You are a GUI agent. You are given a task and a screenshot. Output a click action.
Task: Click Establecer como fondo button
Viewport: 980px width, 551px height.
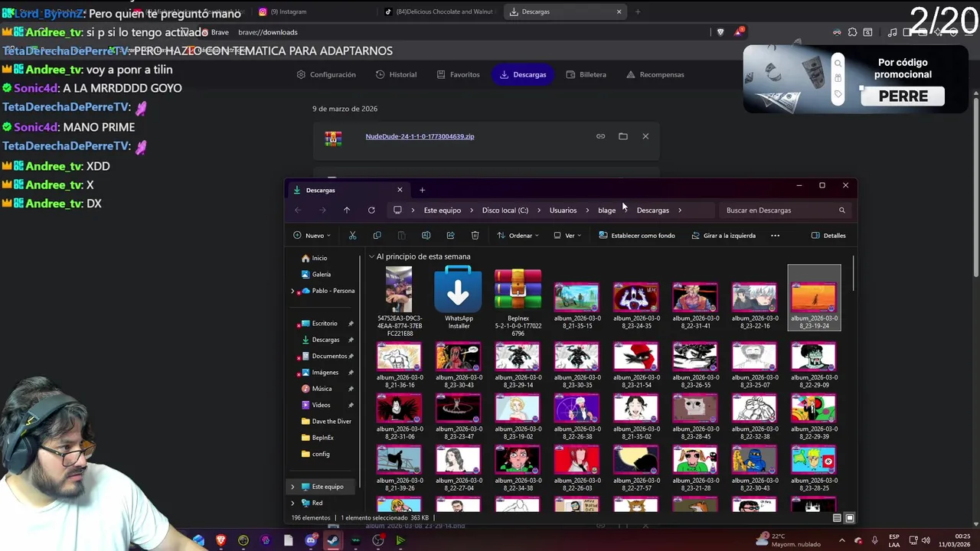[637, 236]
